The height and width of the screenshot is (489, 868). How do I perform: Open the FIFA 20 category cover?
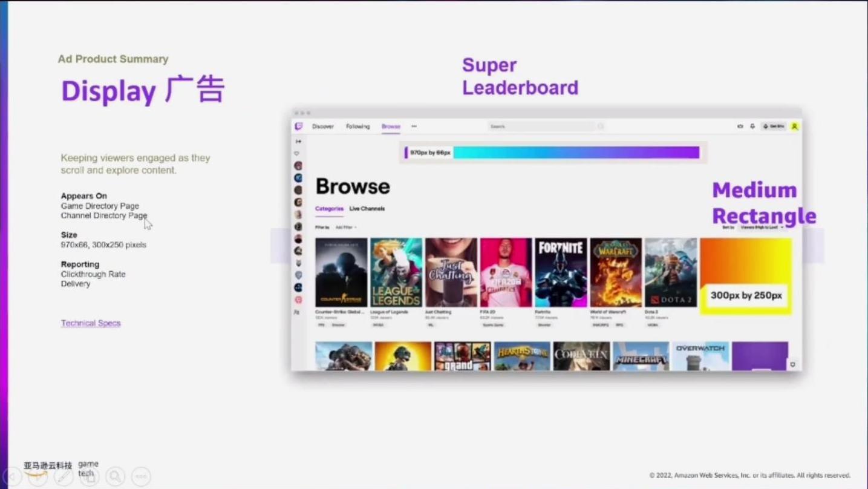[x=506, y=272]
